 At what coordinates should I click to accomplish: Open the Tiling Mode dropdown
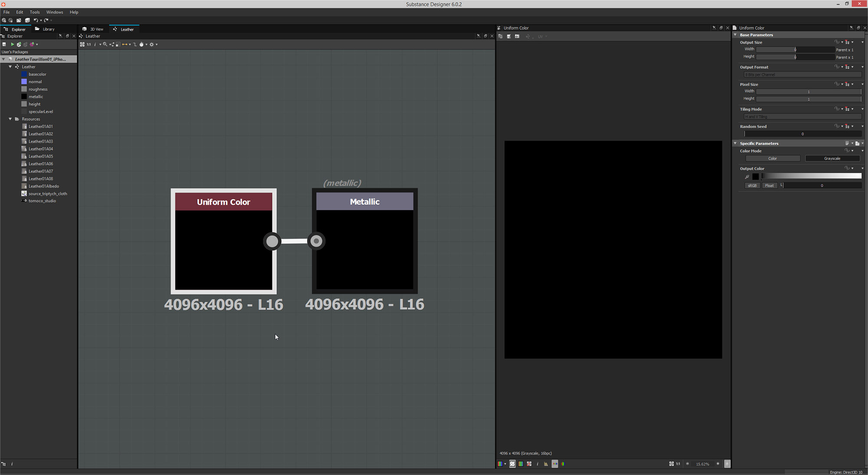[x=802, y=116]
